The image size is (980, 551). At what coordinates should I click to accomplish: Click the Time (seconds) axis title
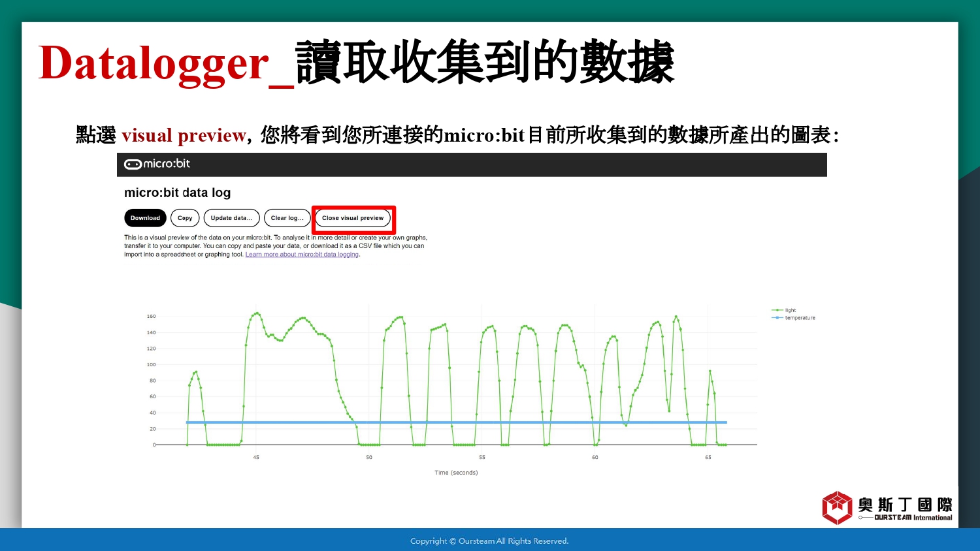point(456,473)
